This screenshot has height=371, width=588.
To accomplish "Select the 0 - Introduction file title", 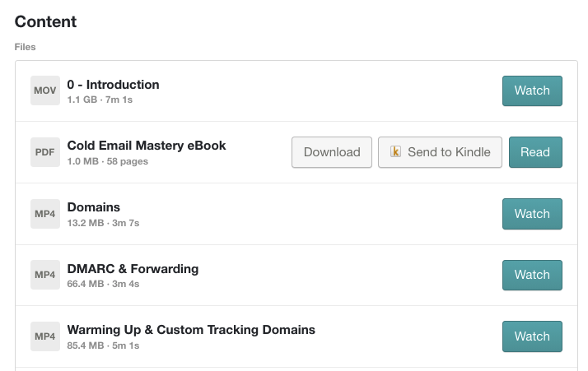I will pyautogui.click(x=114, y=84).
